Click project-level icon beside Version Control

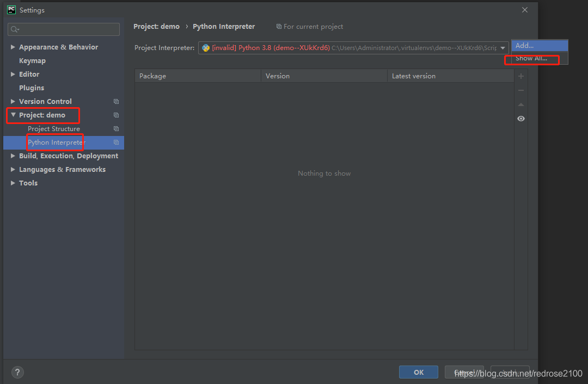[117, 102]
